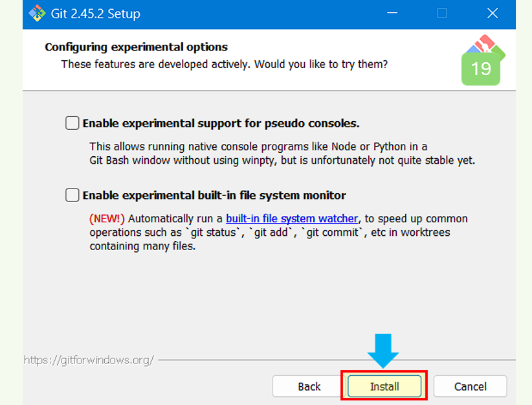Go Back to the previous setup page

click(309, 386)
